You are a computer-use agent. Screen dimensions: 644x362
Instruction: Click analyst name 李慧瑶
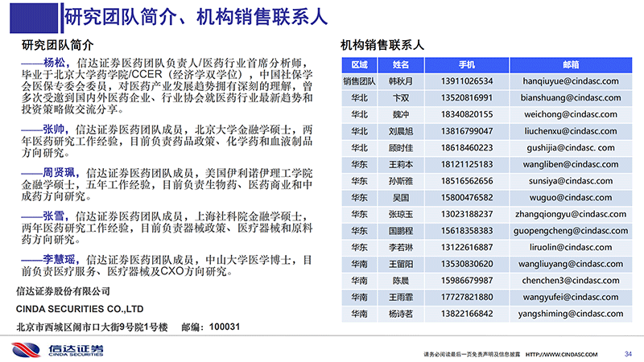pos(59,259)
